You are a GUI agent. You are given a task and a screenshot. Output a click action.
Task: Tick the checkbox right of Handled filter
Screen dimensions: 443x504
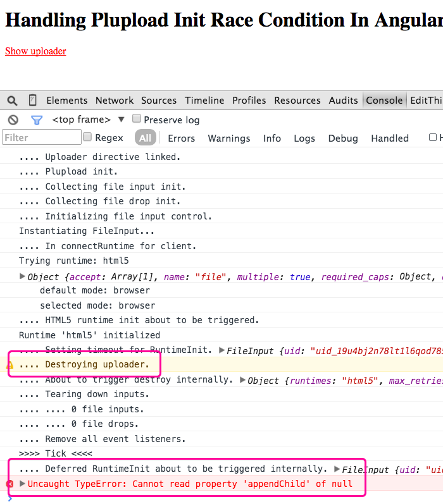[433, 137]
